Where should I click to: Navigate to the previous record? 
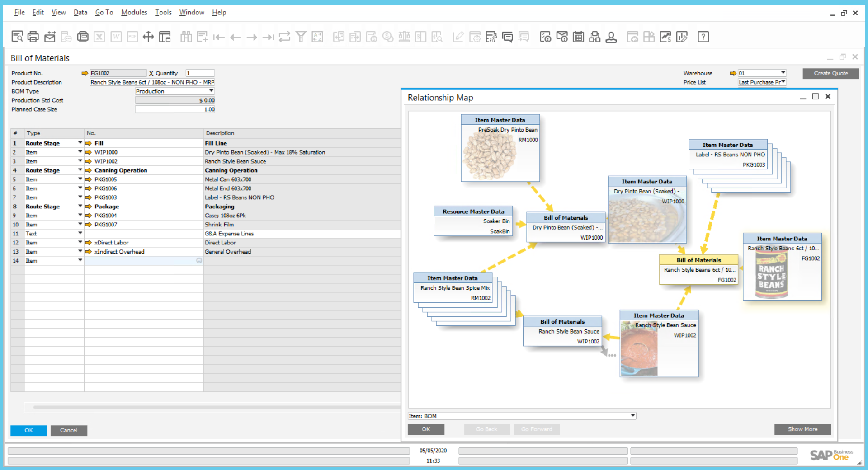tap(235, 37)
